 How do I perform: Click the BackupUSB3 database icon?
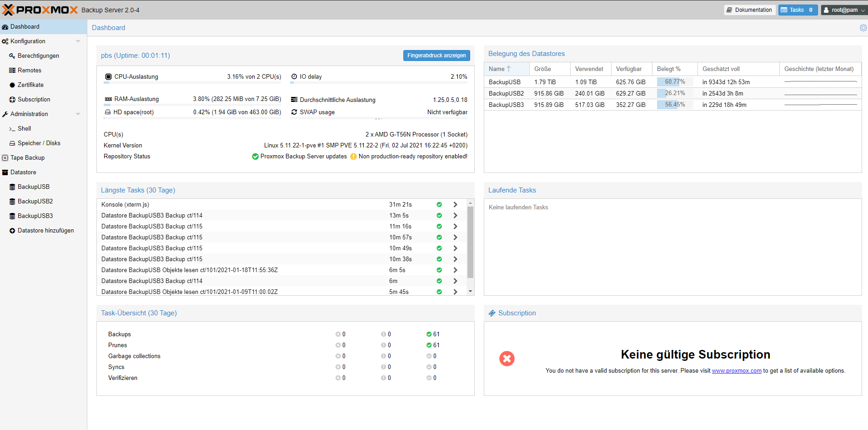click(12, 216)
